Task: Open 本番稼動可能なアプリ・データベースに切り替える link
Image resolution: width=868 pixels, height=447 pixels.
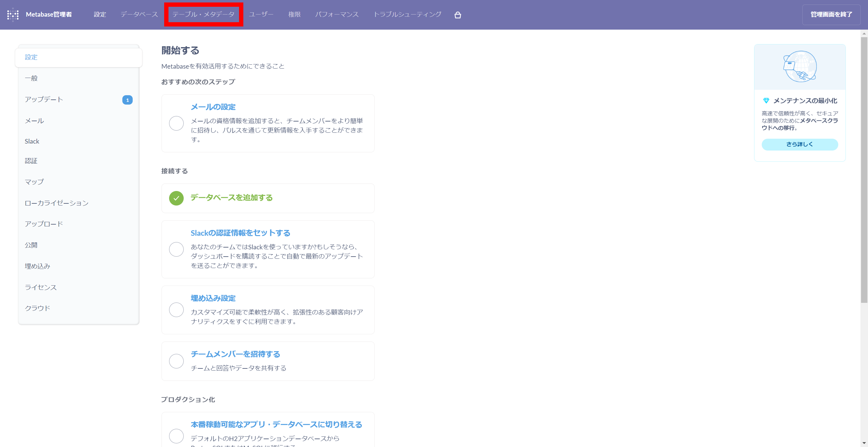Action: click(x=276, y=425)
